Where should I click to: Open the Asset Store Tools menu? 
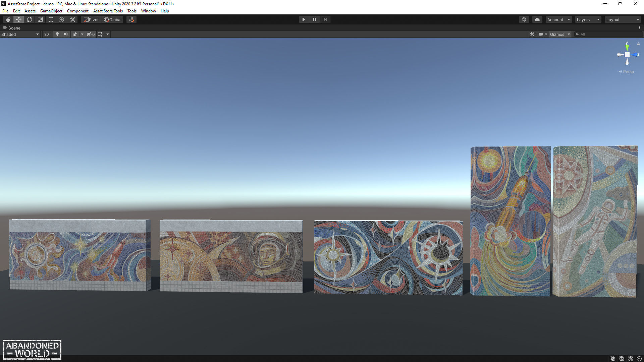[x=108, y=11]
